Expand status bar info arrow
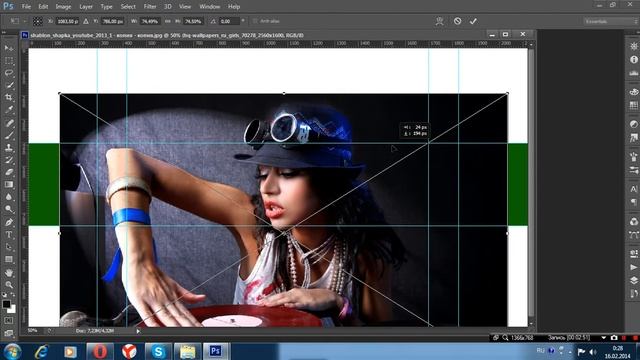 pyautogui.click(x=138, y=331)
